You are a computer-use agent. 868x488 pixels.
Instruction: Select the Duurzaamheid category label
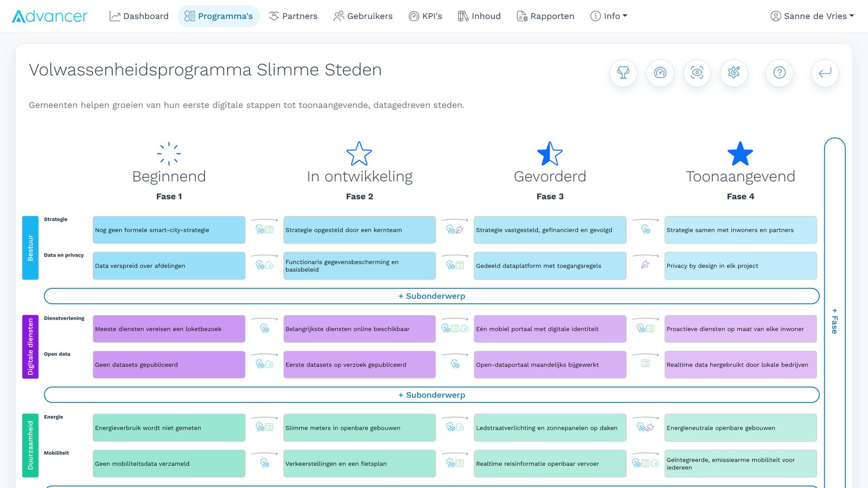[30, 446]
